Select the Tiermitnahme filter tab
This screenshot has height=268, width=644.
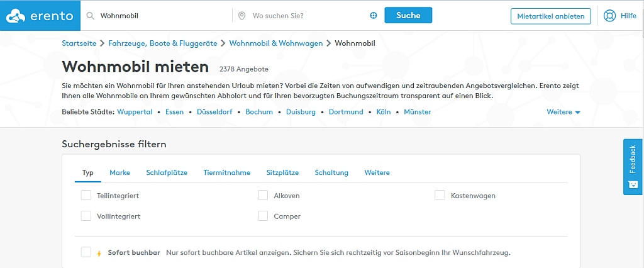point(226,172)
